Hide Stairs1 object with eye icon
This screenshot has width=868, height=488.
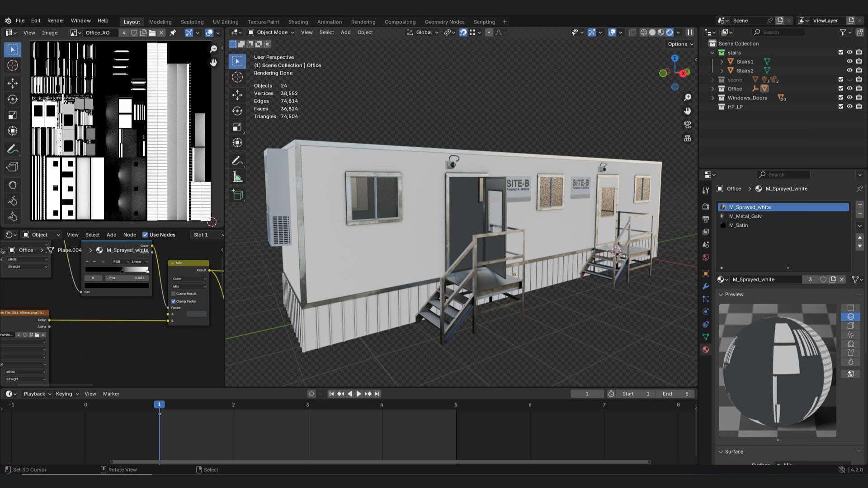click(849, 61)
